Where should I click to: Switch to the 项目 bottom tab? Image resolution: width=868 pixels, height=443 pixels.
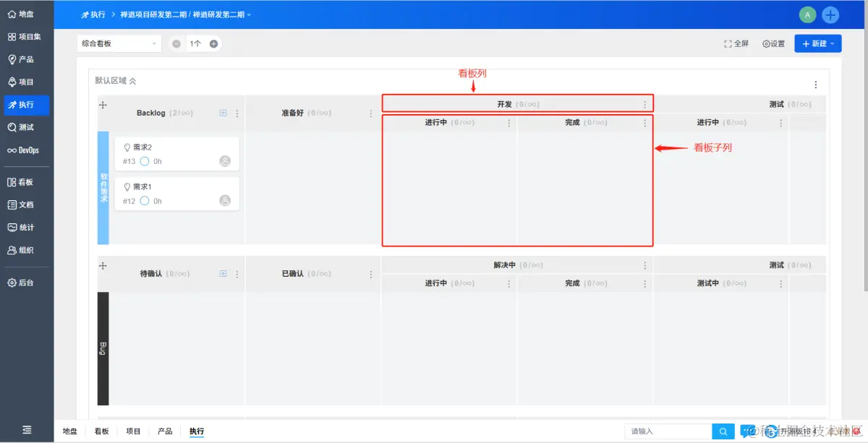pos(133,431)
